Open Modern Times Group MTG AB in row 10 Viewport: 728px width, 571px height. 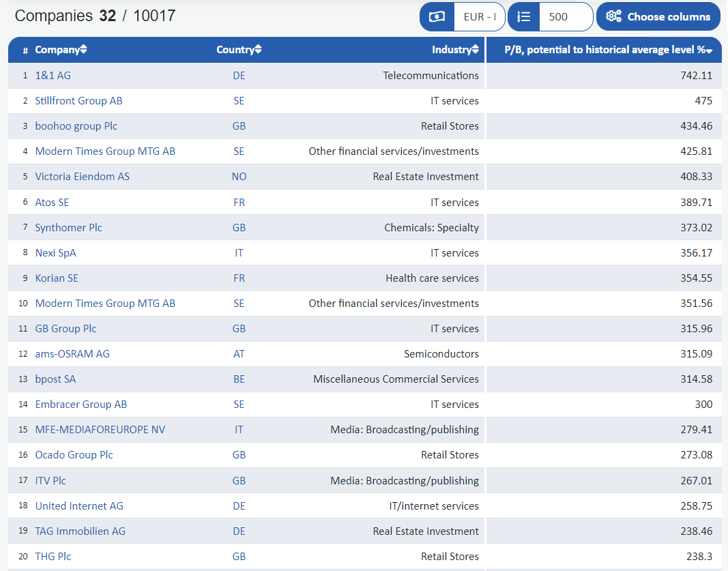coord(105,303)
